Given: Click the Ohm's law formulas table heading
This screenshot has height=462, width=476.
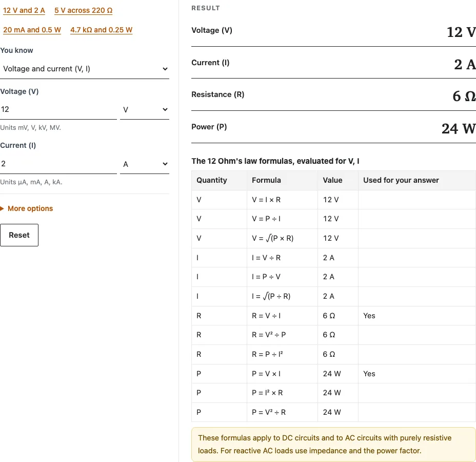Looking at the screenshot, I should pyautogui.click(x=275, y=161).
